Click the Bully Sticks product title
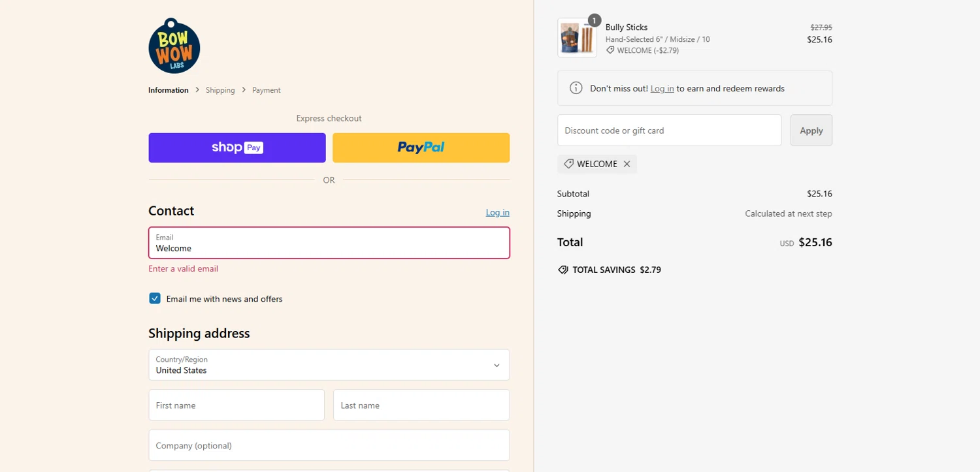 626,27
